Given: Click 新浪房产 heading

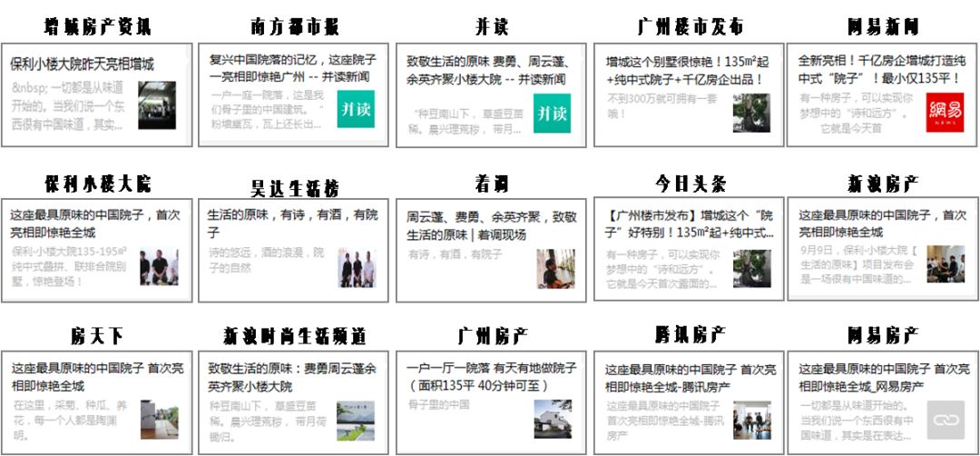Looking at the screenshot, I should pos(883,183).
